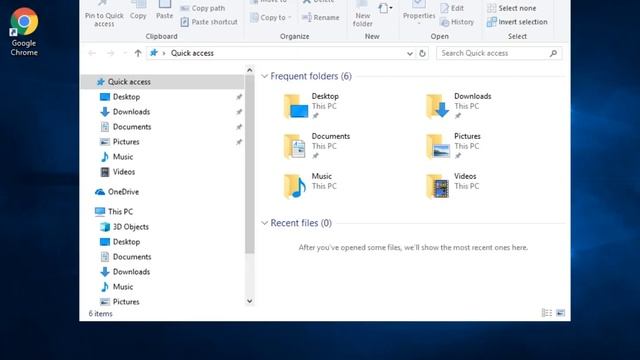Click Quick access star in address bar
The image size is (640, 360).
coord(154,53)
